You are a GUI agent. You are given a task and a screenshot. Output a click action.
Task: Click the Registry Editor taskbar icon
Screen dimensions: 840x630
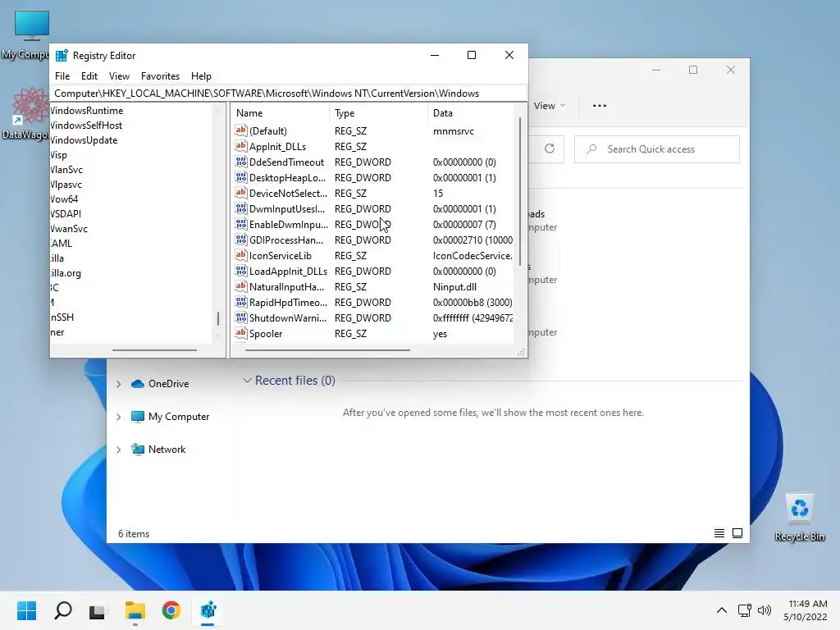click(208, 610)
